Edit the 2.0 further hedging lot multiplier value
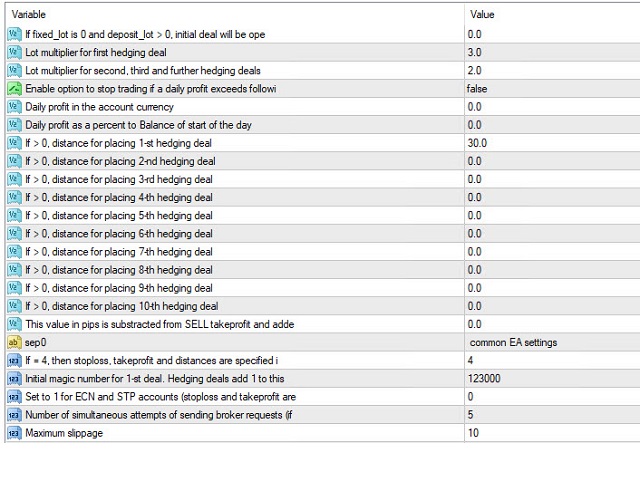The image size is (640, 480). tap(474, 70)
